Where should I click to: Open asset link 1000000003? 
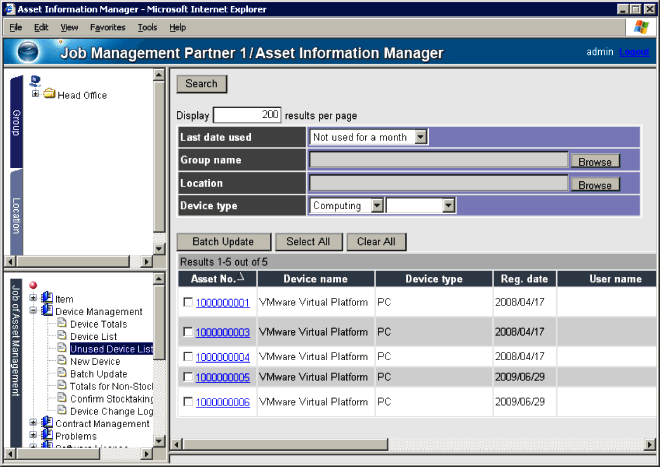click(x=222, y=332)
